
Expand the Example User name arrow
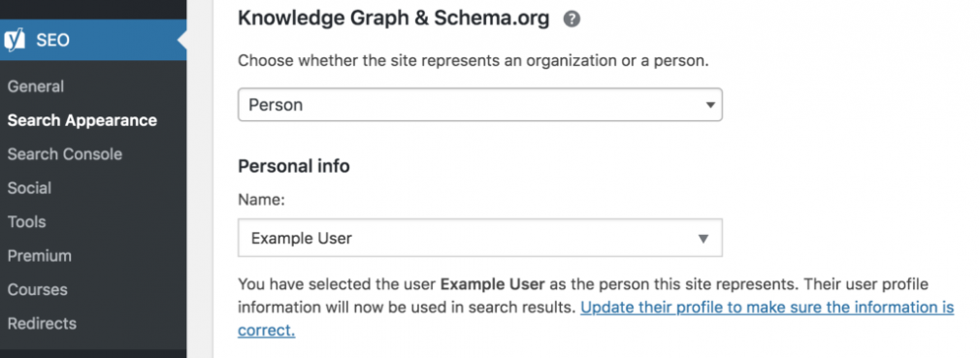point(703,238)
